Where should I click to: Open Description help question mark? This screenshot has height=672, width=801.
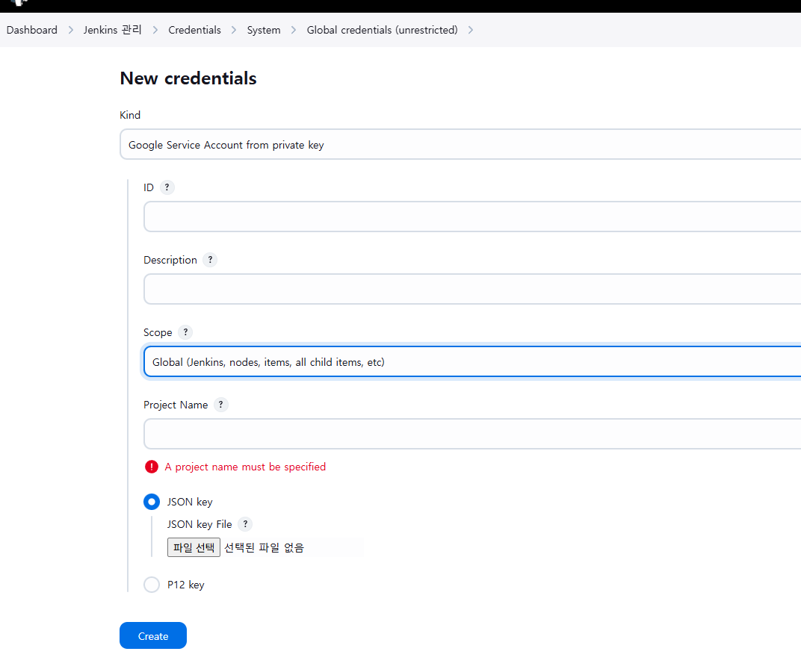pos(210,260)
